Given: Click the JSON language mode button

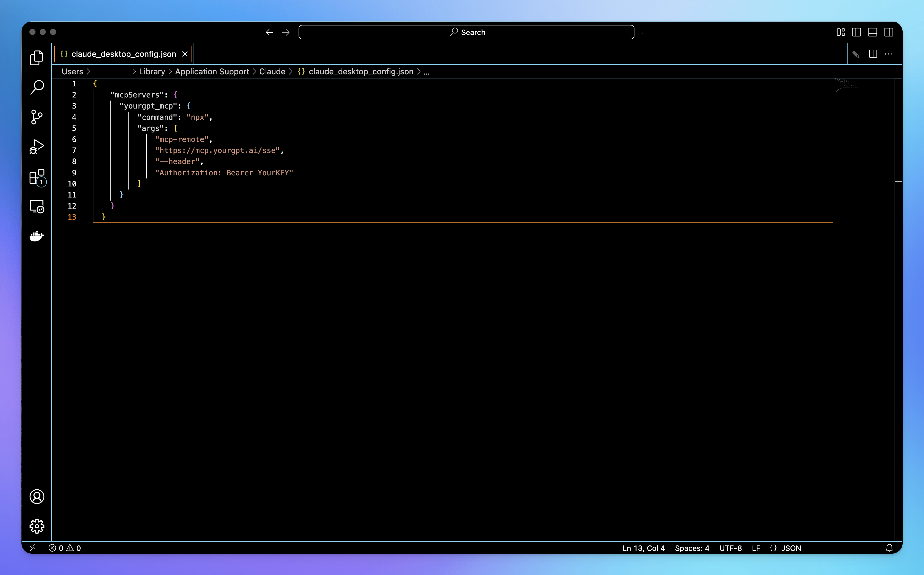Looking at the screenshot, I should pos(791,548).
